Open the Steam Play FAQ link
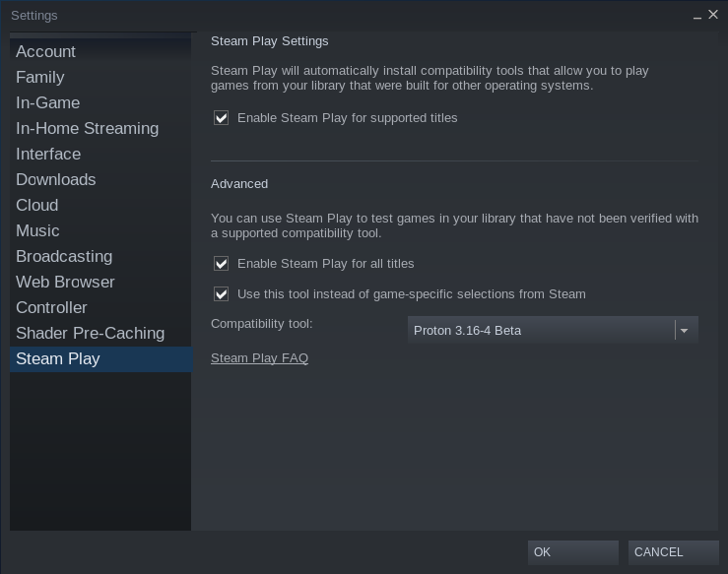The image size is (728, 574). pyautogui.click(x=259, y=358)
